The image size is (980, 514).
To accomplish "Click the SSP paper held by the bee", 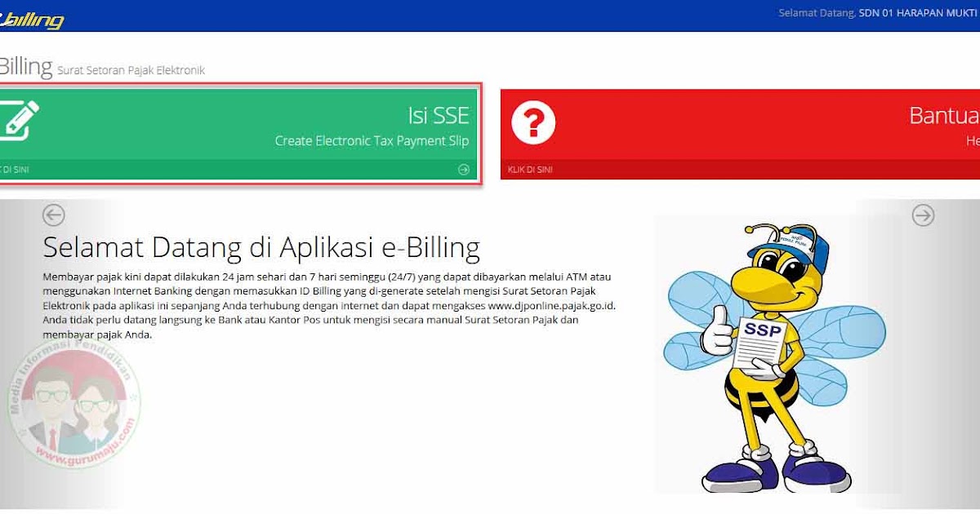I will point(760,344).
